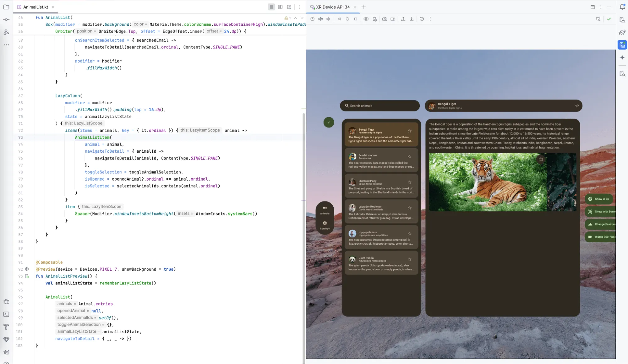Switch to the XR Device API 34 tab
The width and height of the screenshot is (628, 364).
pos(333,7)
